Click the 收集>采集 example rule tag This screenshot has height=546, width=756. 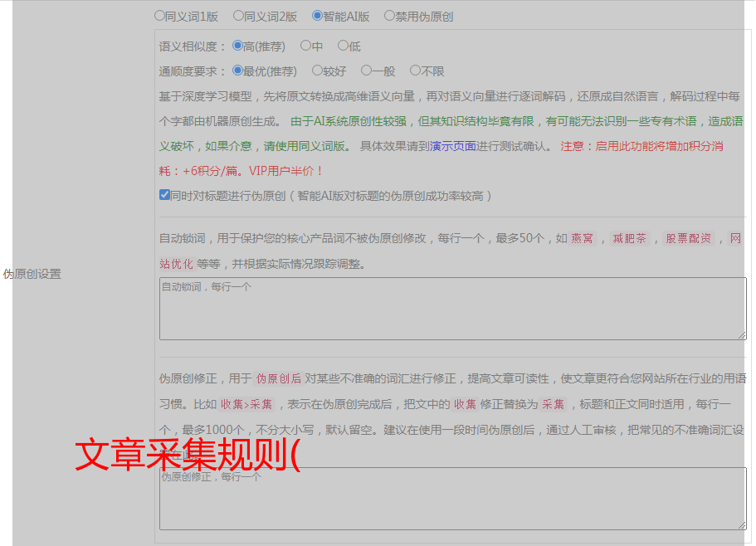[246, 404]
